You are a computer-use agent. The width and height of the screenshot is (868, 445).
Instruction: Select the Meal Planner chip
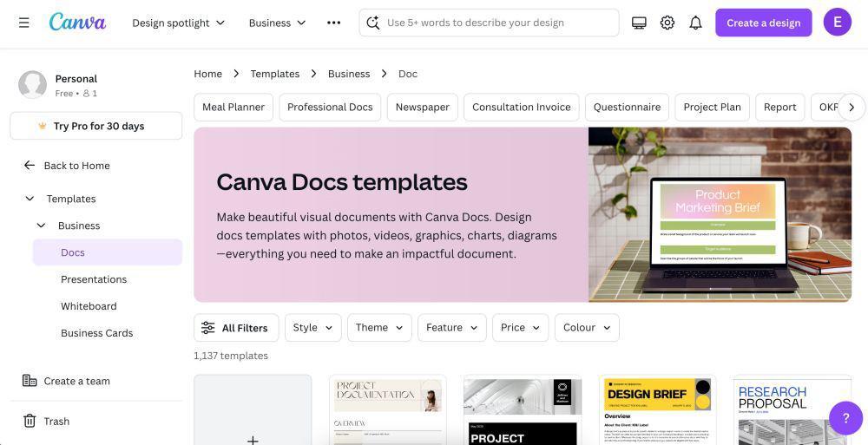[233, 107]
